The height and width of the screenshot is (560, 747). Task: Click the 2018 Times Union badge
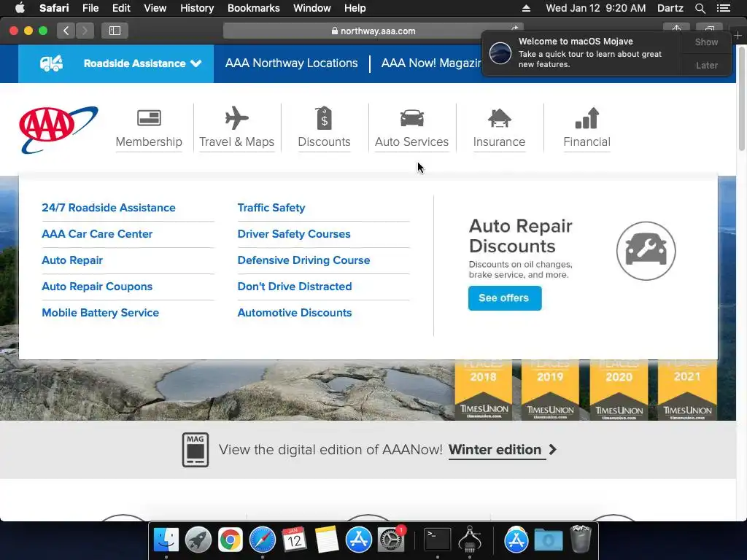[483, 390]
